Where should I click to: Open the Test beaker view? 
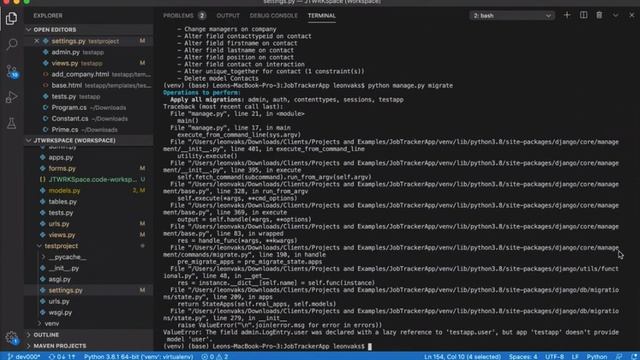[x=11, y=123]
